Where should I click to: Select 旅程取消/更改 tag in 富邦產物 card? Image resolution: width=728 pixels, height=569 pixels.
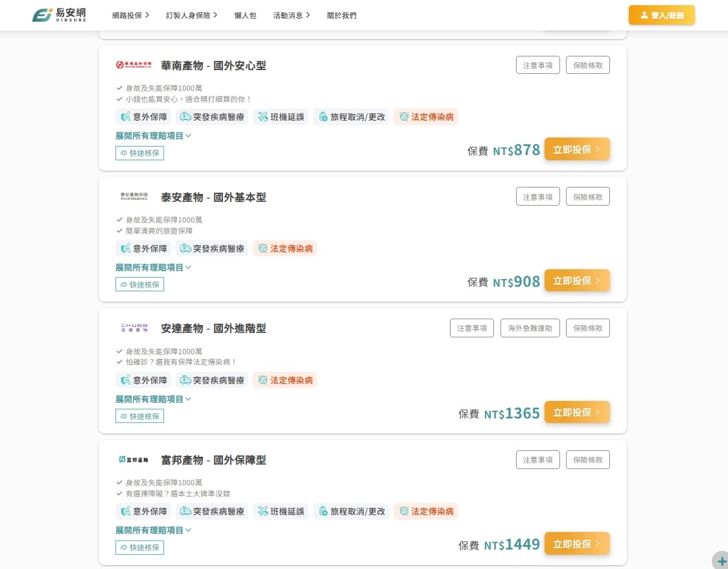(351, 511)
